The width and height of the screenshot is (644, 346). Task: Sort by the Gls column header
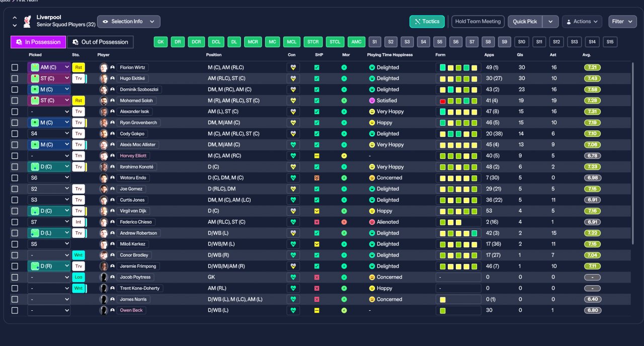tap(520, 55)
